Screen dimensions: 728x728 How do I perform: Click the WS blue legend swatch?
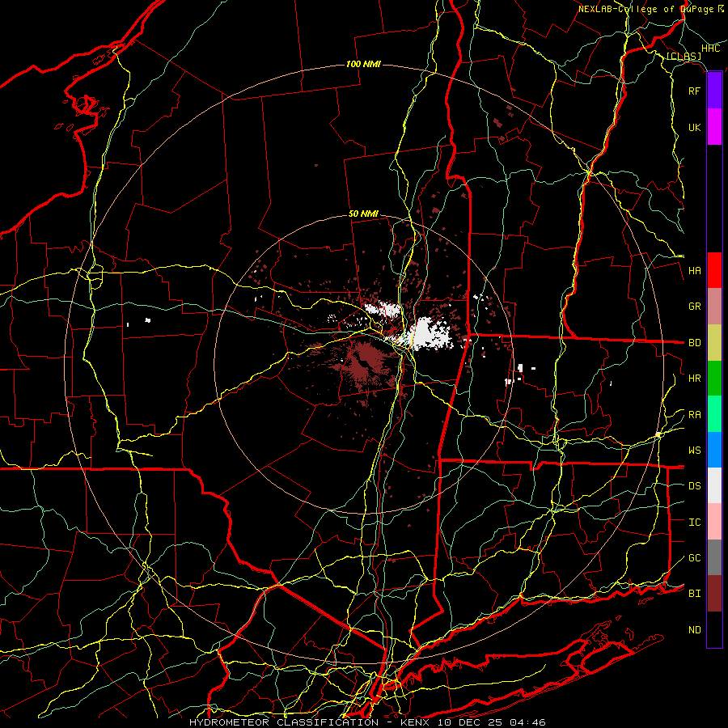(714, 450)
